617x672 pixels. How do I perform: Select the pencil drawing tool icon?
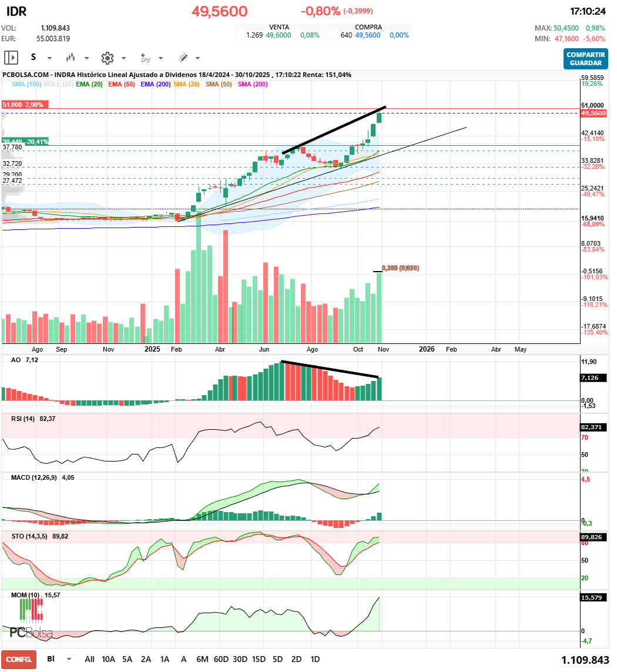coord(183,58)
